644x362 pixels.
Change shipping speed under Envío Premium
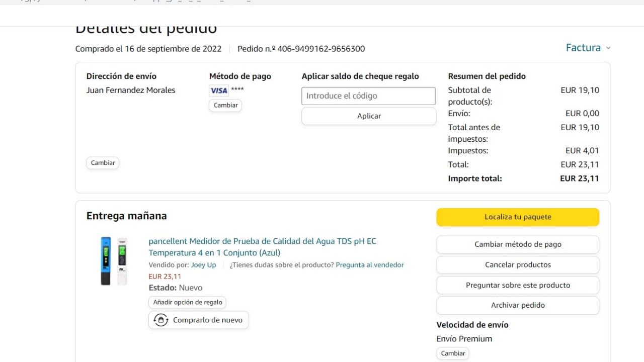(x=453, y=353)
